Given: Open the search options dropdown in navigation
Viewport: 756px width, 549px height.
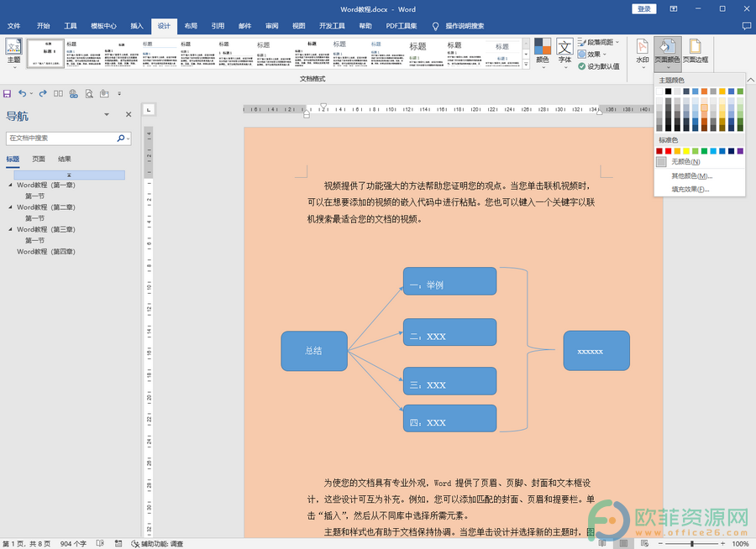Looking at the screenshot, I should [x=129, y=139].
